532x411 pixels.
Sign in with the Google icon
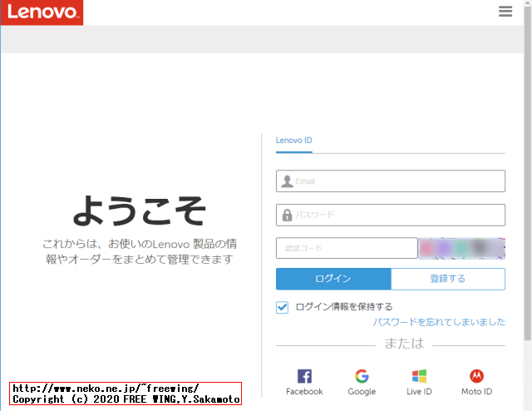(362, 376)
